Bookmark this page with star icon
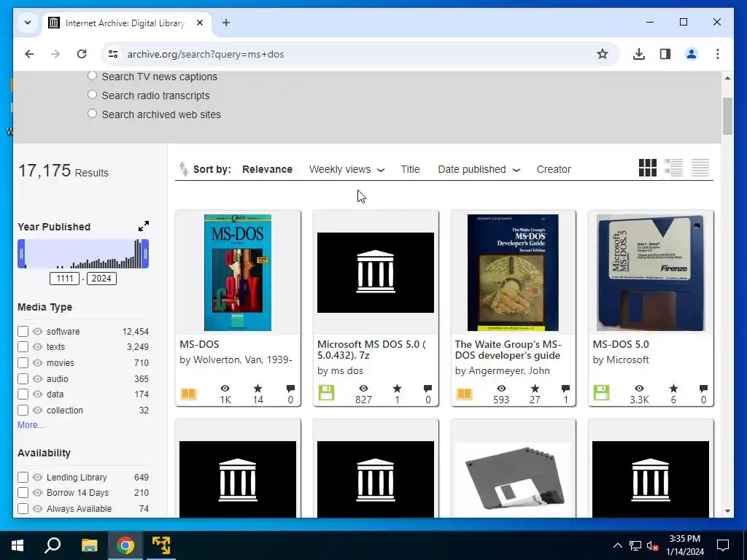Viewport: 747px width, 560px height. [x=602, y=54]
